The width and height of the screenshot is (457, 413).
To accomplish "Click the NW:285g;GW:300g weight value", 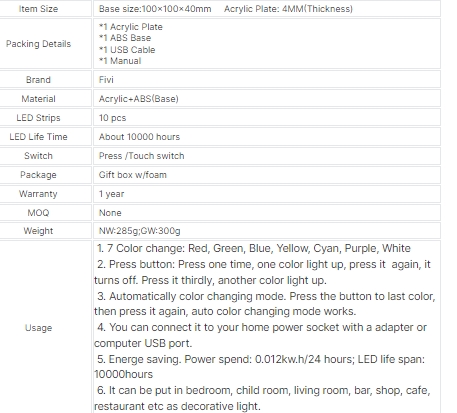I will coord(139,231).
